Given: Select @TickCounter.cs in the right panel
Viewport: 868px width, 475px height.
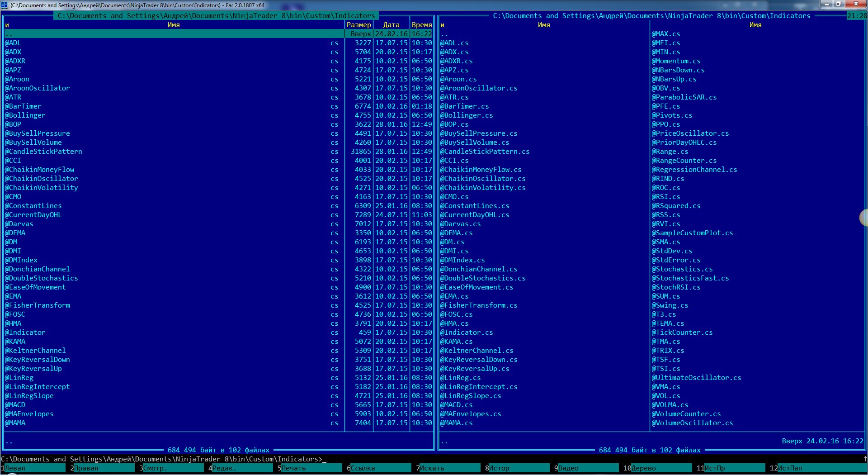Looking at the screenshot, I should (682, 332).
